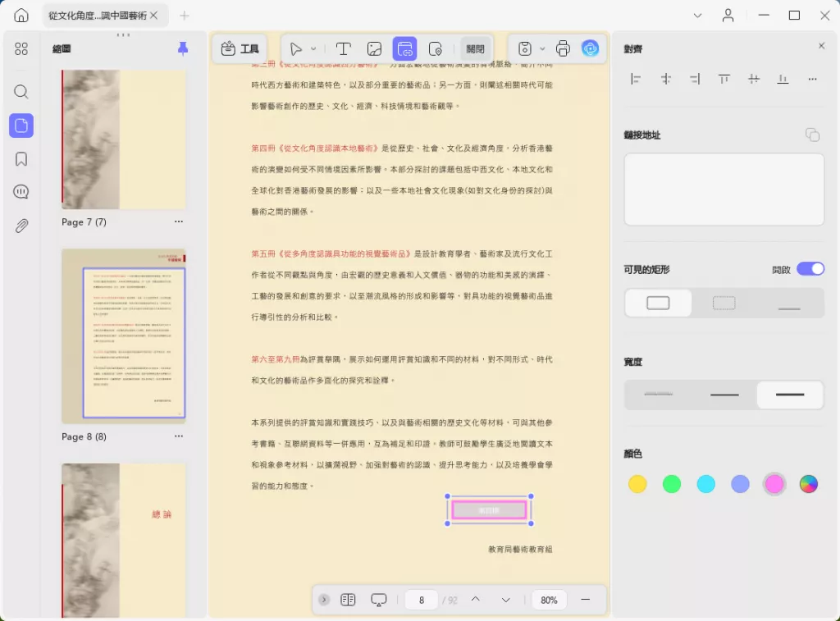840x621 pixels.
Task: Select the Page 8 thumbnail
Action: [123, 336]
